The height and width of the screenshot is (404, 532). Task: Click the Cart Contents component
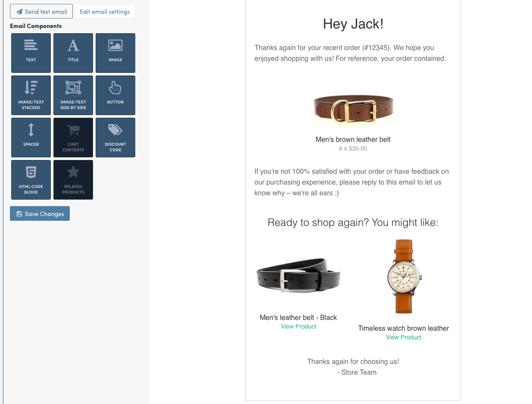click(x=73, y=138)
